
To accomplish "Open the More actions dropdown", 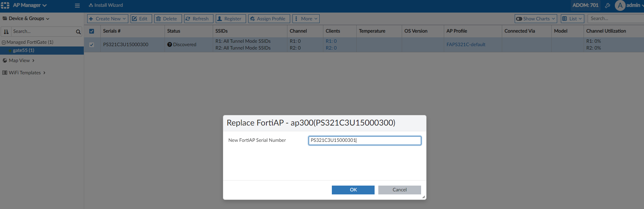I will click(306, 19).
